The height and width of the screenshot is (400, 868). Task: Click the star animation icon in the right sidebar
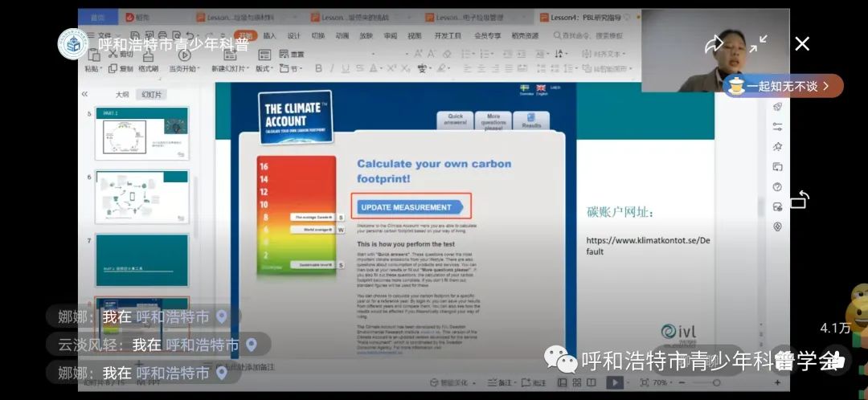coord(777,147)
